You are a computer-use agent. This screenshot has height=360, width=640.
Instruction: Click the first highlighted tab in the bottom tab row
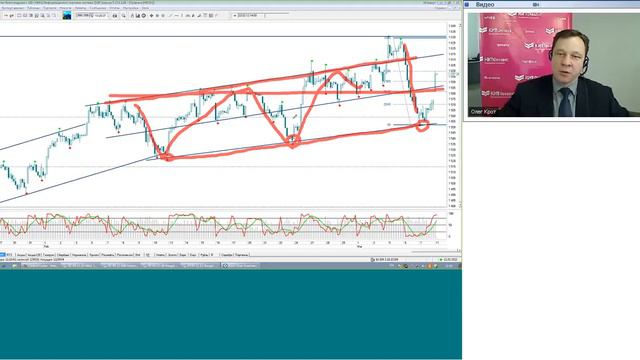[3, 255]
